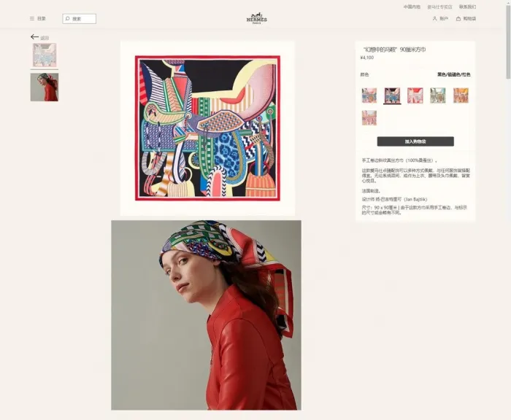Viewport: 511px width, 420px height.
Task: Choose the selected black scarf color swatch
Action: (392, 96)
